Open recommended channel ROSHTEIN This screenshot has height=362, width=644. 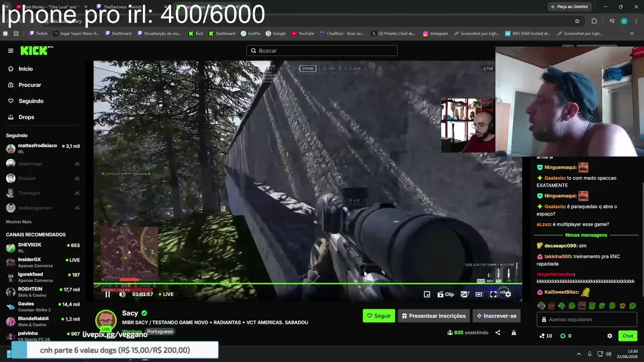(43, 292)
